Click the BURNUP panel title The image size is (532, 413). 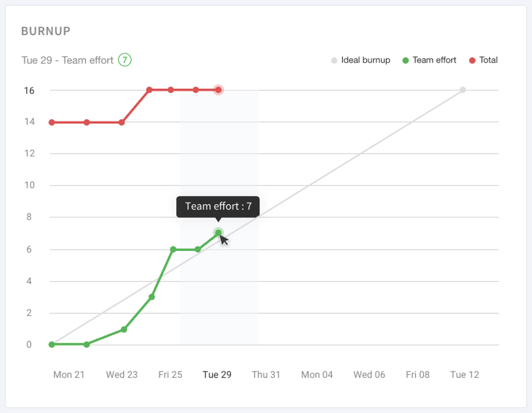pyautogui.click(x=46, y=32)
